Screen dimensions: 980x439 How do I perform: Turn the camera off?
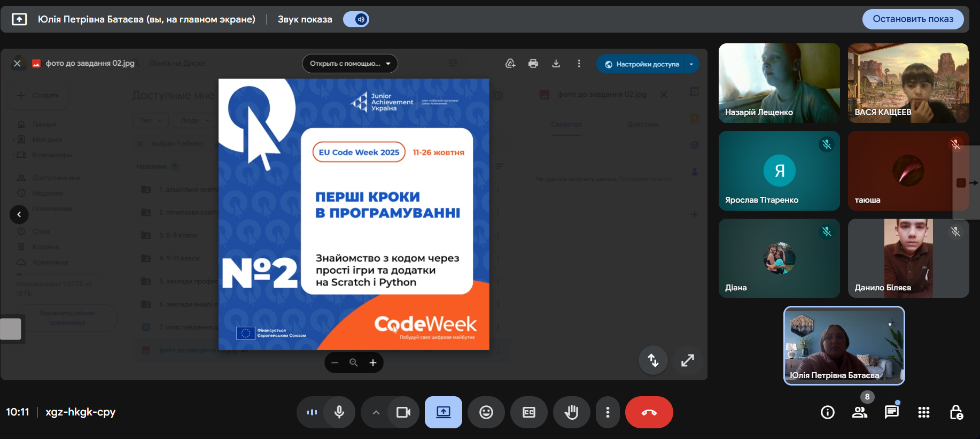(403, 412)
